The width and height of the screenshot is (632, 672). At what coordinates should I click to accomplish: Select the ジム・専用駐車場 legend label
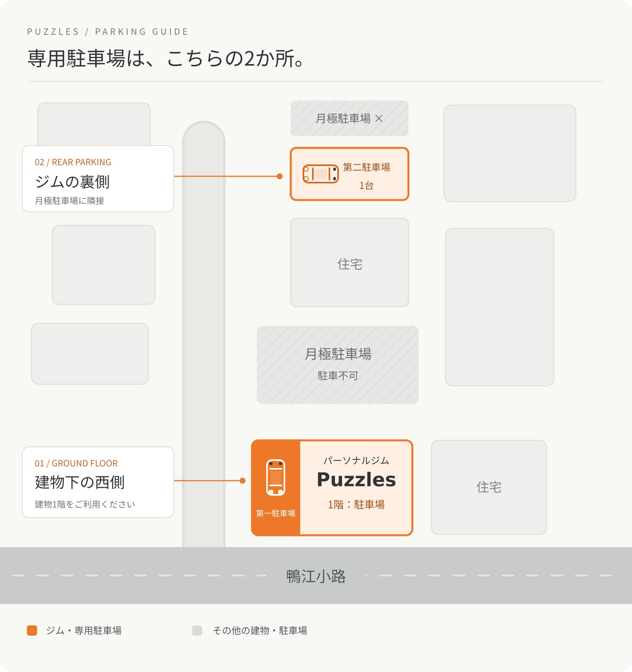[x=84, y=630]
